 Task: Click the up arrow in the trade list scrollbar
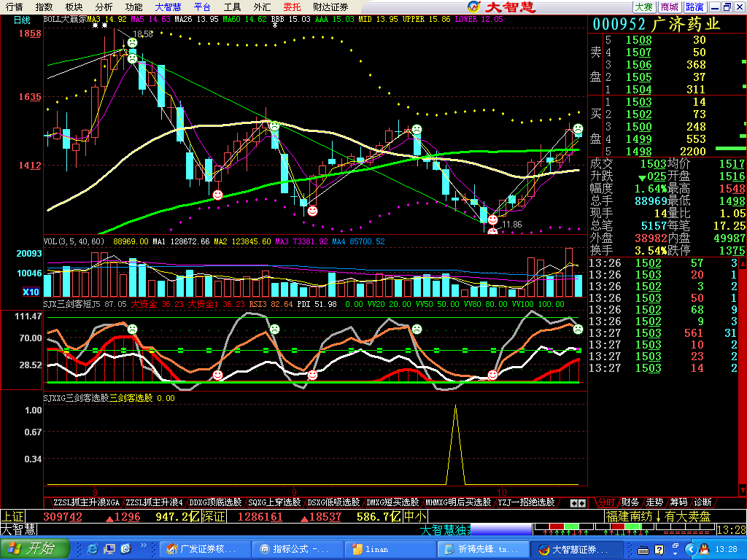742,263
